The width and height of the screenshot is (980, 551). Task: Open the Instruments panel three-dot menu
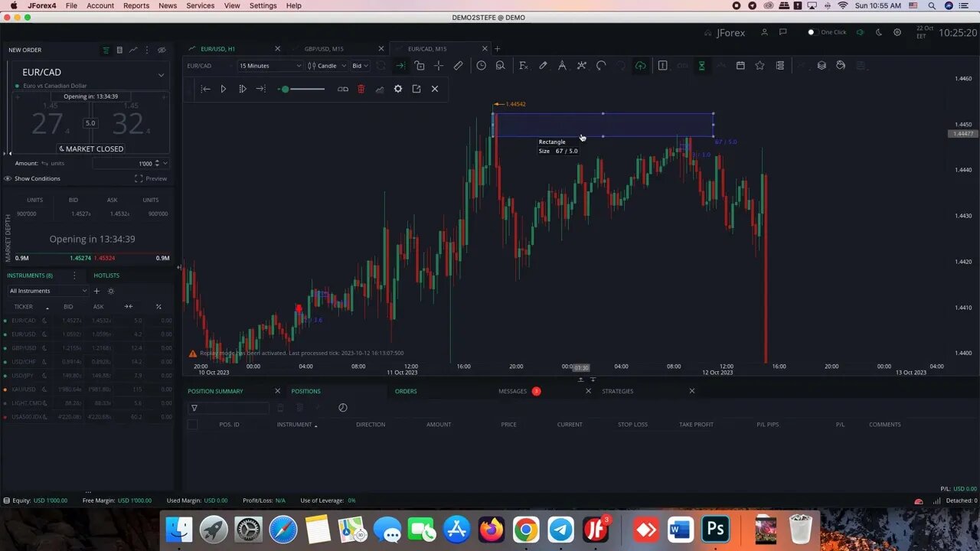click(74, 275)
